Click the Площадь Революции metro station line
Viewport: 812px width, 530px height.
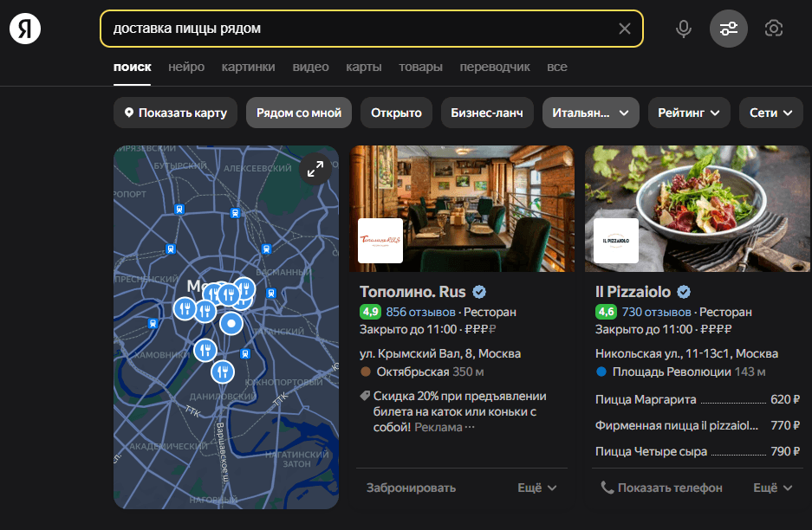pyautogui.click(x=680, y=372)
